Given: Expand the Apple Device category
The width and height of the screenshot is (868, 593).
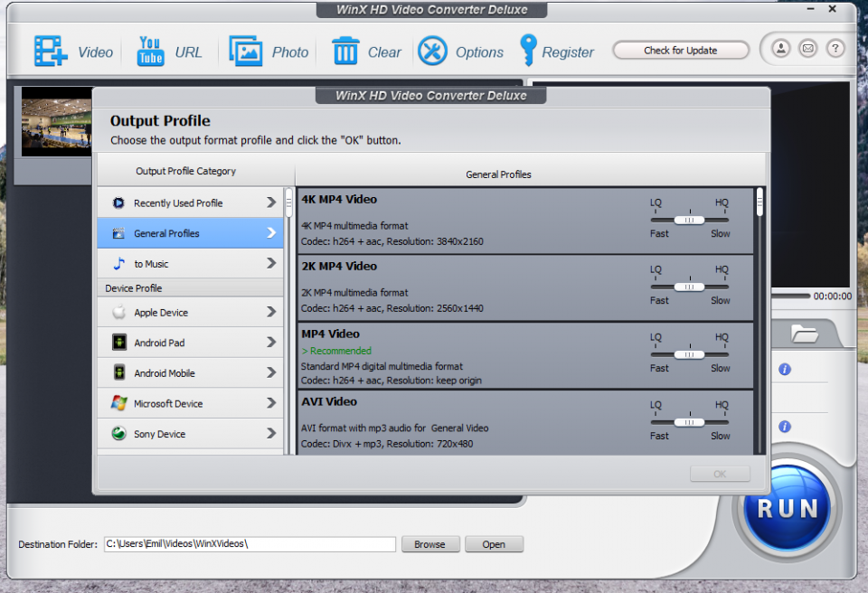Looking at the screenshot, I should point(190,312).
